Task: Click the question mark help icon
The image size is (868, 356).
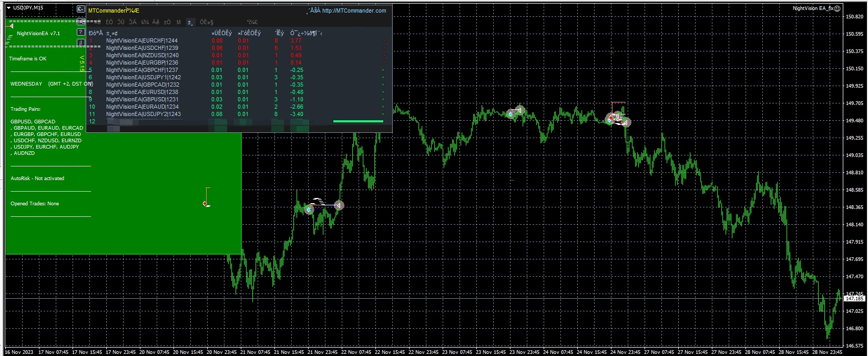Action: tap(80, 33)
